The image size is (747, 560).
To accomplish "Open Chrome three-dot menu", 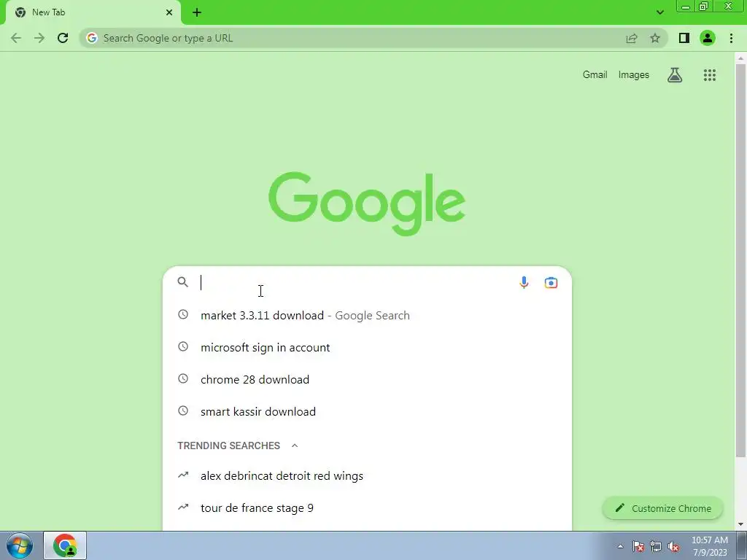I will coord(731,38).
